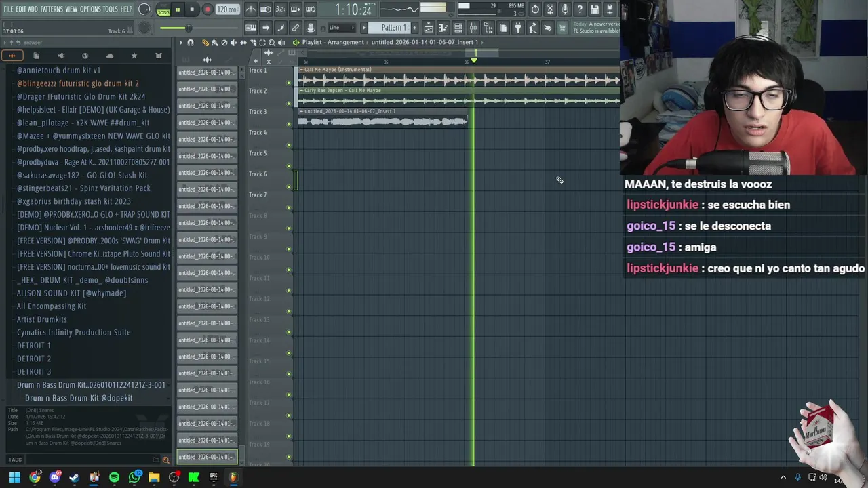Toggle wait for input to start playing

point(266,9)
